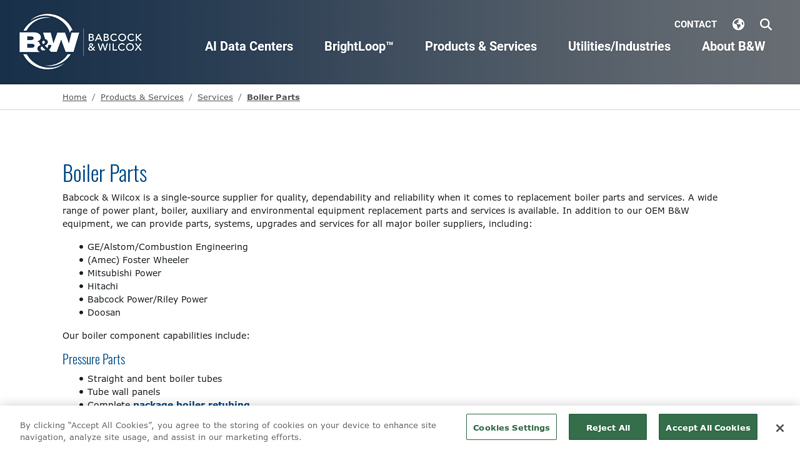Click the Pressure Parts subheading

click(94, 359)
